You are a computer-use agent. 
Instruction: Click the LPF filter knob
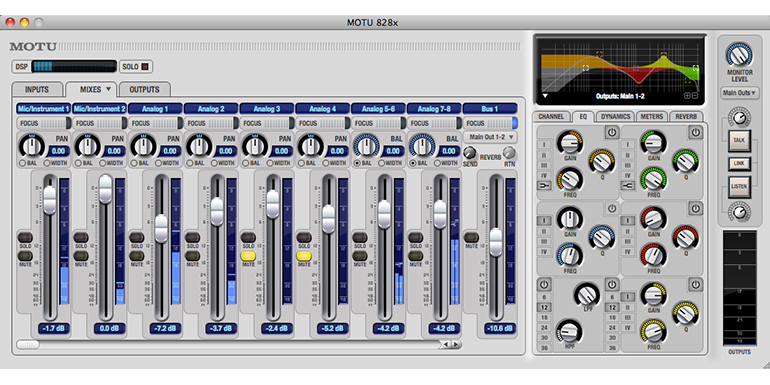587,294
